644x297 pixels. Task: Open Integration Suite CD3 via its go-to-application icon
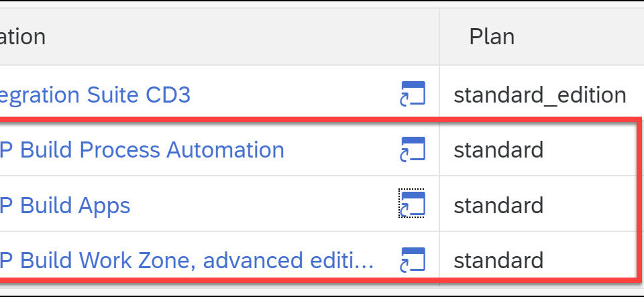[x=413, y=95]
